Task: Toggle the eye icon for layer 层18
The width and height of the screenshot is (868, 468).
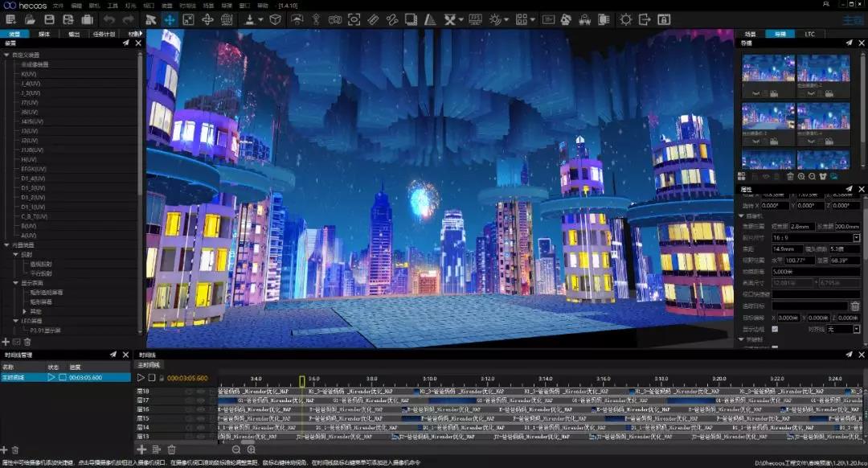Action: click(201, 391)
